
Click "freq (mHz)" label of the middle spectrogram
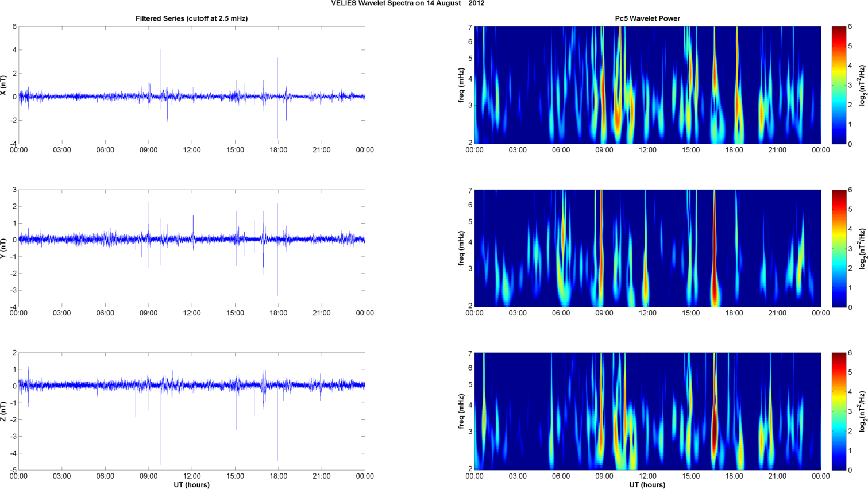click(461, 248)
